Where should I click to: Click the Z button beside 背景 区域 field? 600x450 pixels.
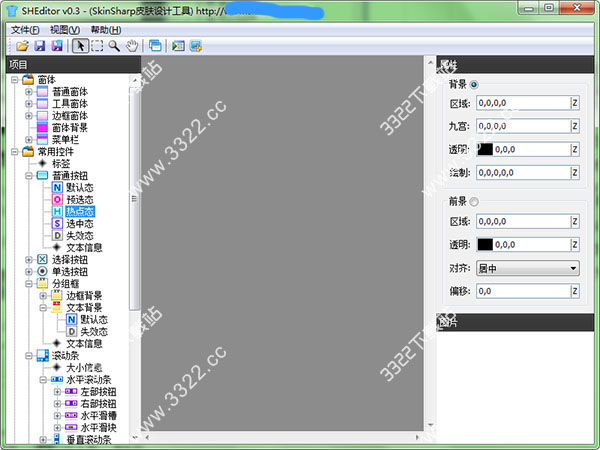574,103
